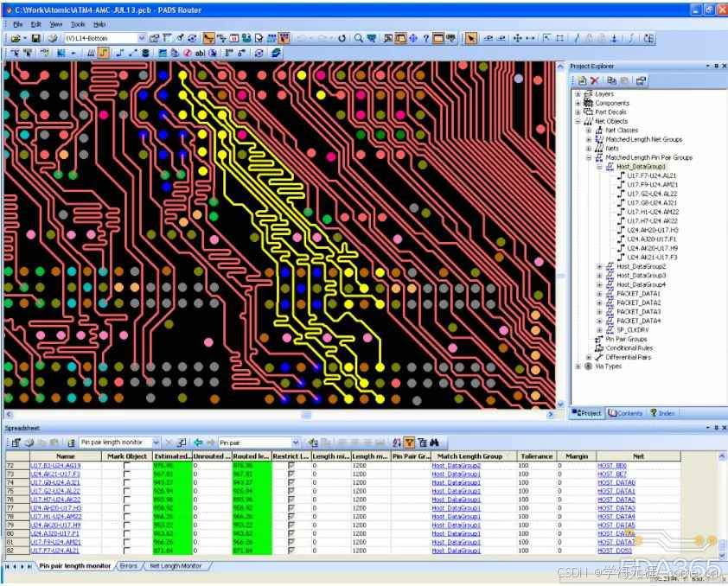Check Mark Object box for row 72
Image resolution: width=728 pixels, height=586 pixels.
pos(127,465)
